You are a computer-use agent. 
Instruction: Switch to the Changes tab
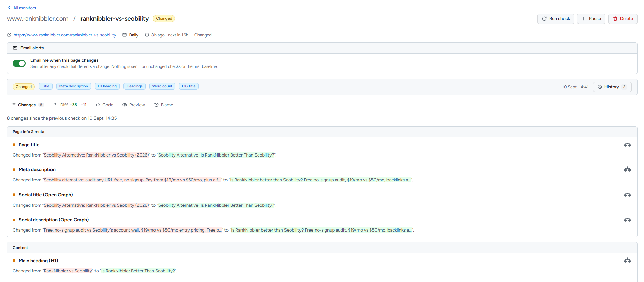[28, 105]
